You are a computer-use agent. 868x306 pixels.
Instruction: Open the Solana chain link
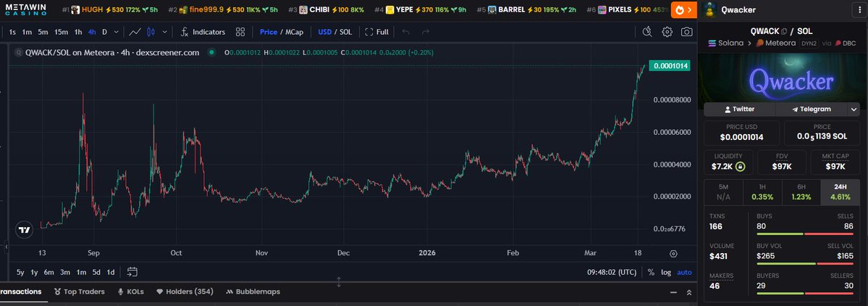725,44
